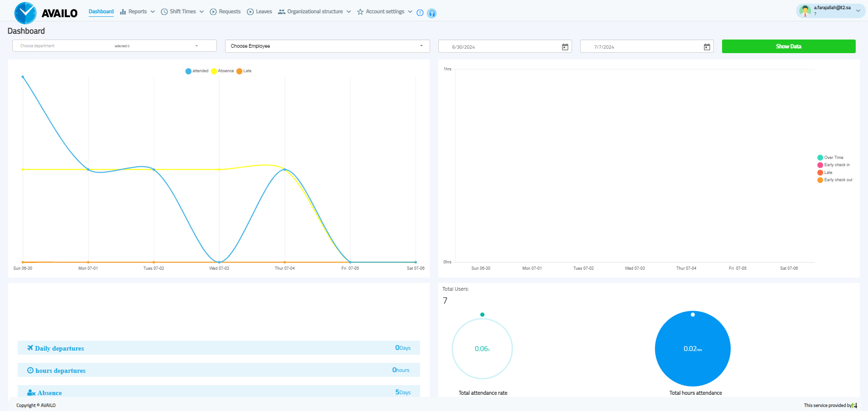Expand the Account settings chevron

click(x=410, y=12)
